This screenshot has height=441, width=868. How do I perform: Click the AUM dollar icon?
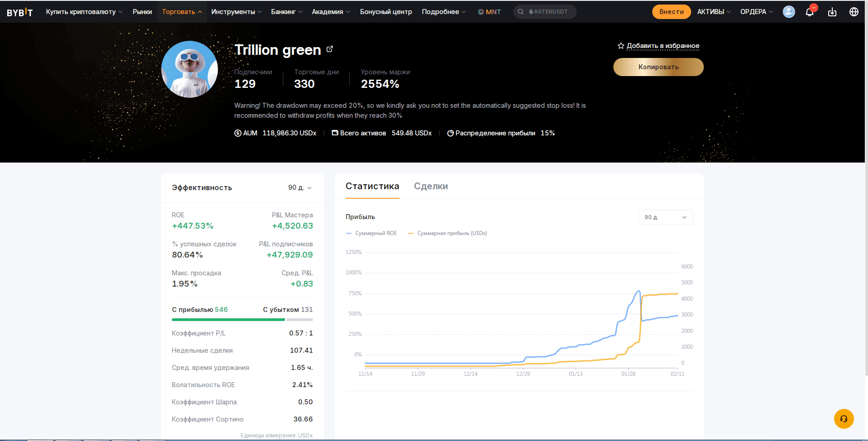click(237, 133)
